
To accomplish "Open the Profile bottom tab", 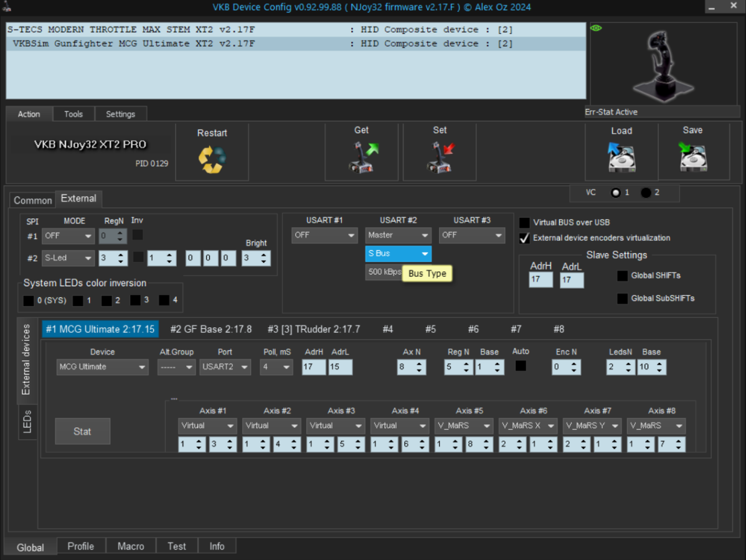I will click(81, 546).
